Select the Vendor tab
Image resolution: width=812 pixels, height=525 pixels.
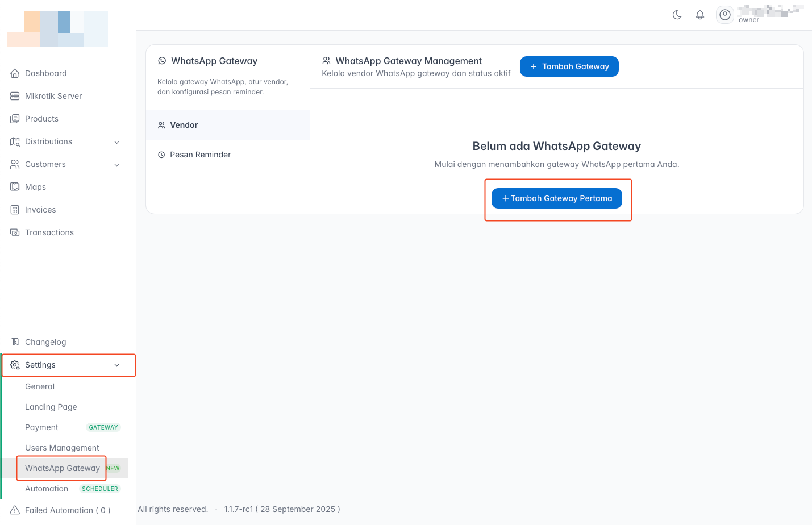coord(184,125)
